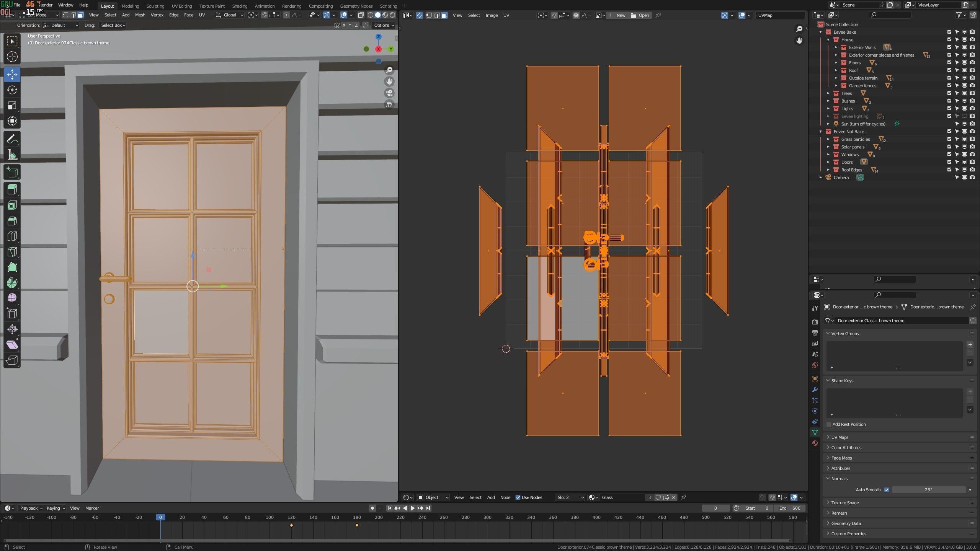Click the pan hand icon in UV editor

[799, 41]
